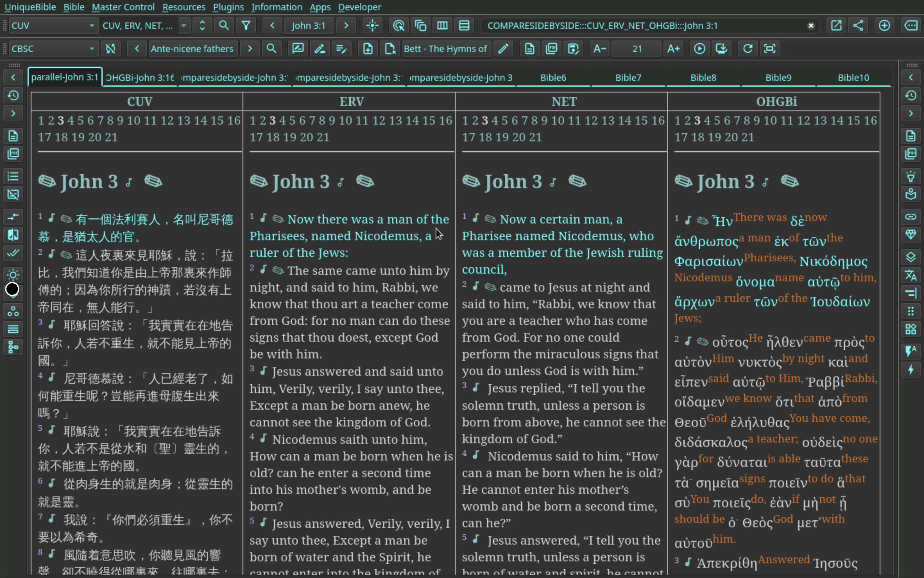Image resolution: width=924 pixels, height=578 pixels.
Task: Click the up-down stepper beside versions list
Action: coord(202,26)
